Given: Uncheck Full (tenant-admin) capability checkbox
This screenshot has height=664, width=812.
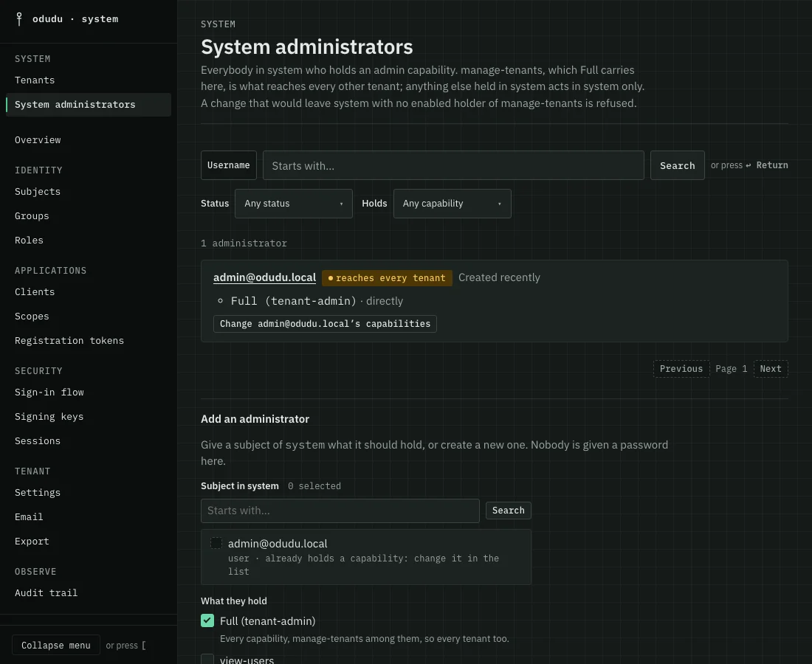Looking at the screenshot, I should 207,620.
